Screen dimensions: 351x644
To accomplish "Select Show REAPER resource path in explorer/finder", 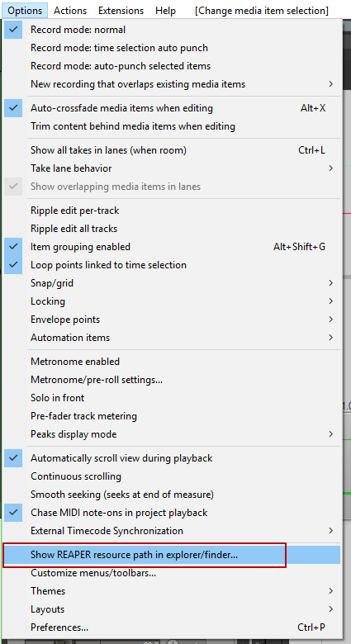I will coord(172,555).
